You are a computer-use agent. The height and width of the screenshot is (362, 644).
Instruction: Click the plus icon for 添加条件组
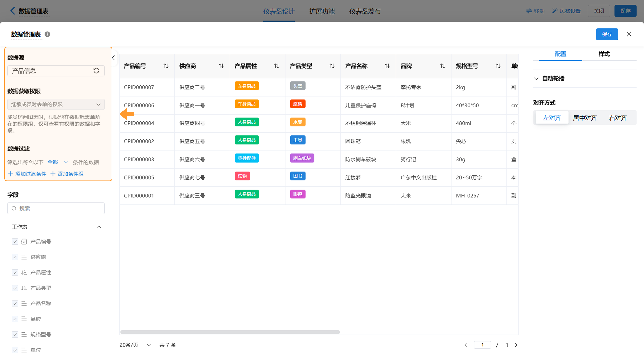(53, 174)
